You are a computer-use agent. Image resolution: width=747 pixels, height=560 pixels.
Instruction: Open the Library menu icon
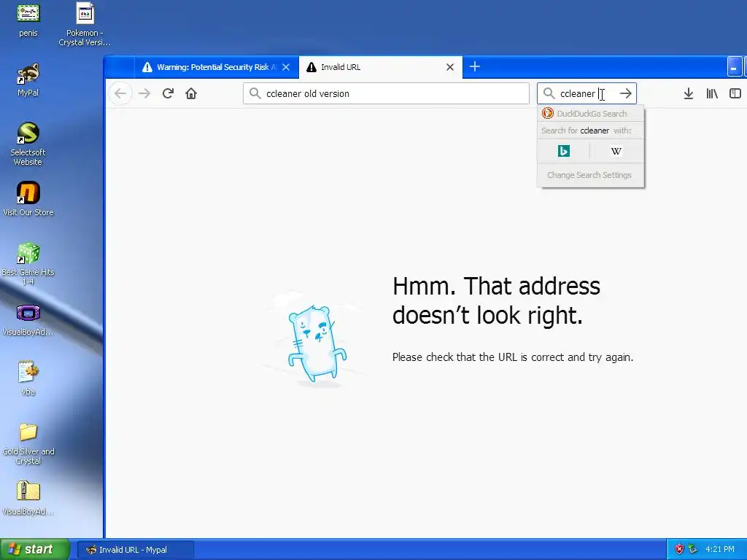(712, 93)
